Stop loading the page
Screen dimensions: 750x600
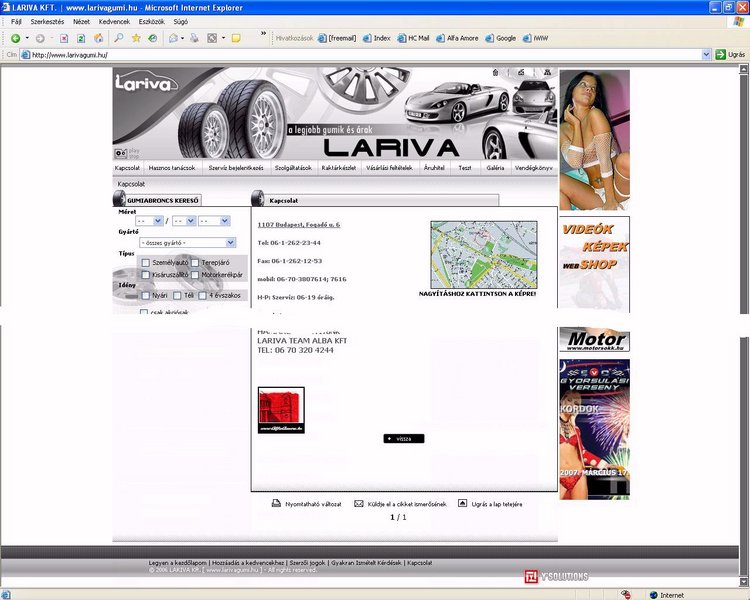[x=64, y=38]
